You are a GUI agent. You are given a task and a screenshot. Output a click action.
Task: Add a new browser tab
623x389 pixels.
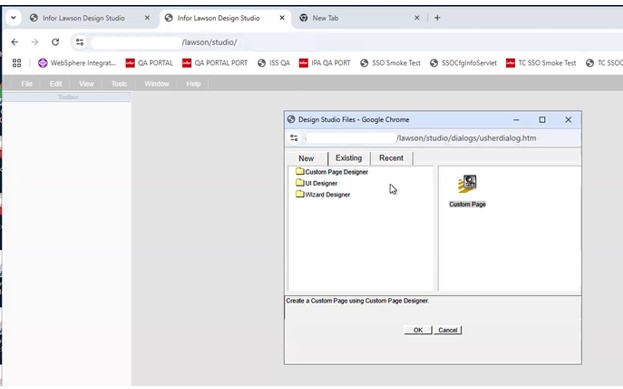pyautogui.click(x=437, y=18)
